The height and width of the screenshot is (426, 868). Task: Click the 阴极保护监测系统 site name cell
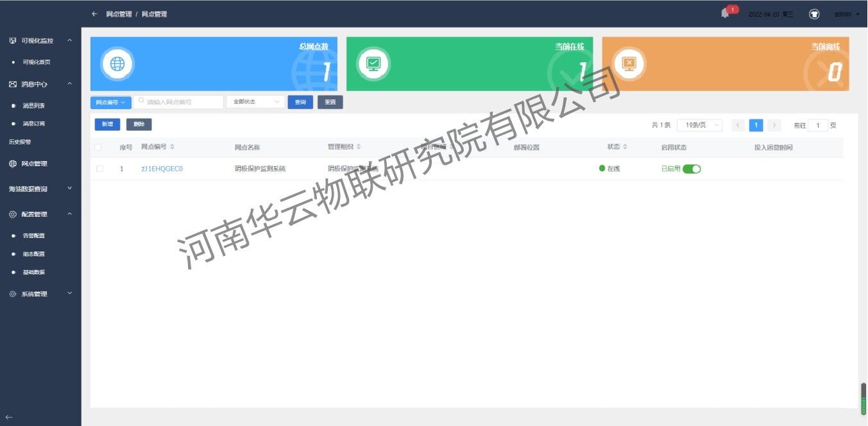(x=260, y=169)
